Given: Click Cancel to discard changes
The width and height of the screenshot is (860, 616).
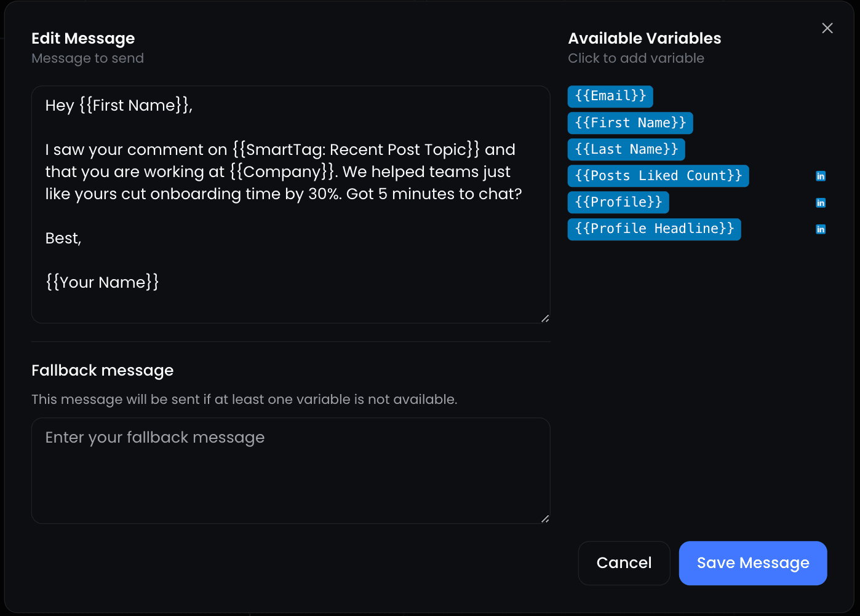Looking at the screenshot, I should click(x=624, y=563).
